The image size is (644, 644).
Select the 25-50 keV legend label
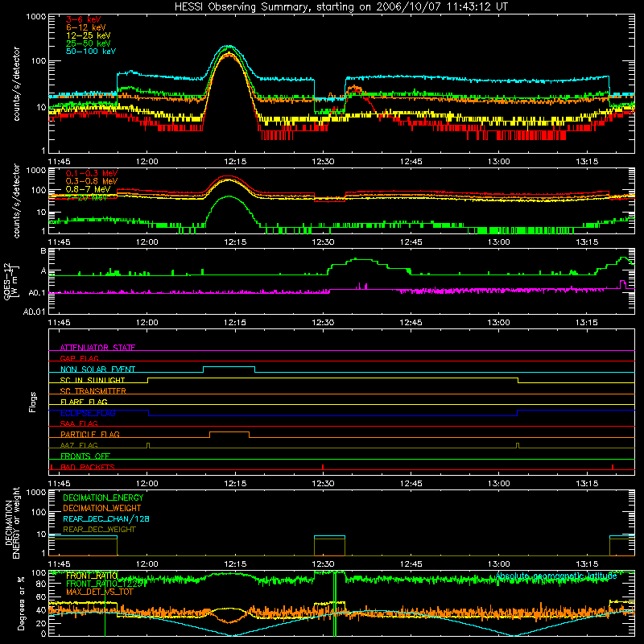pyautogui.click(x=89, y=43)
